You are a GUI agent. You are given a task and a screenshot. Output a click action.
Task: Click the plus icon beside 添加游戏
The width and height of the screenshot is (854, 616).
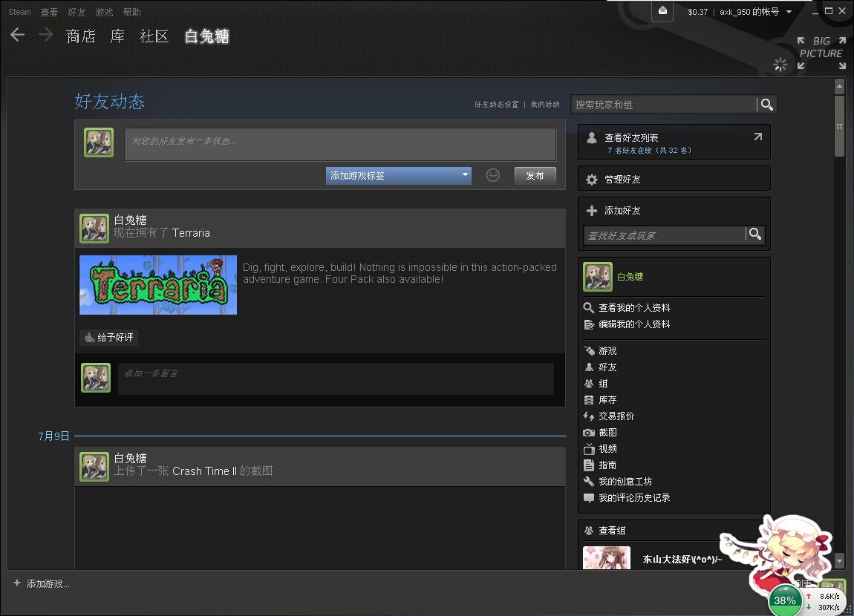(x=17, y=583)
